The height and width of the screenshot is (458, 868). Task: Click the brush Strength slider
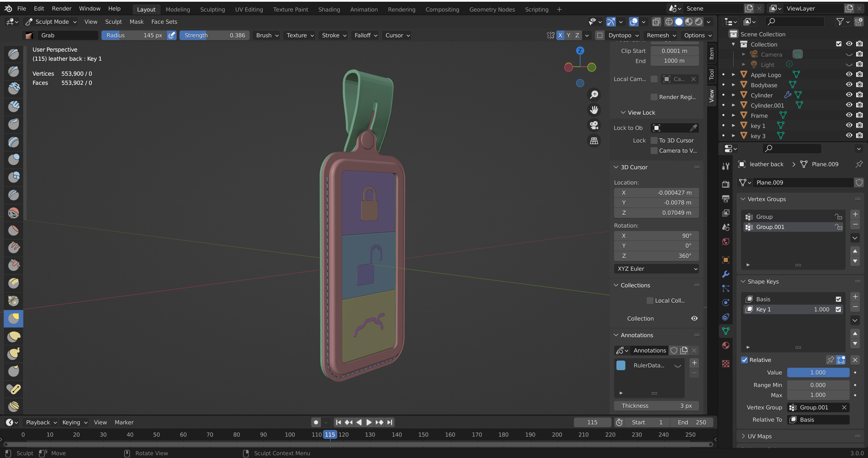214,35
